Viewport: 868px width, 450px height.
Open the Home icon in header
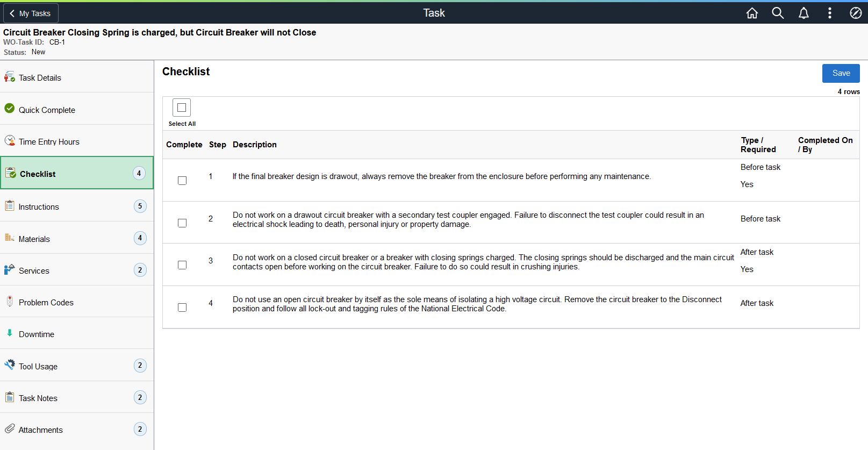pyautogui.click(x=752, y=13)
